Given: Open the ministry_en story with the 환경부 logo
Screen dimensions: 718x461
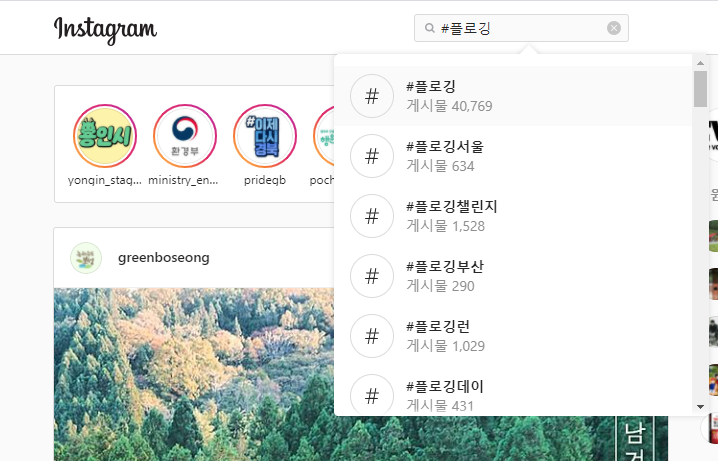Looking at the screenshot, I should point(185,136).
